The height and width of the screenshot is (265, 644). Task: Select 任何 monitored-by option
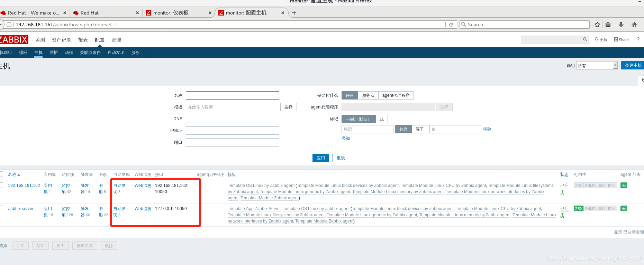350,95
